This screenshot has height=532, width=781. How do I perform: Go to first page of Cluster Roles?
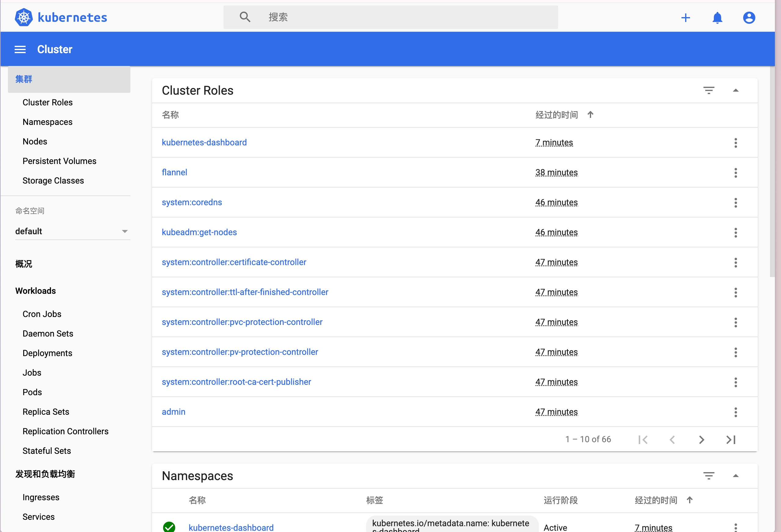(x=643, y=439)
